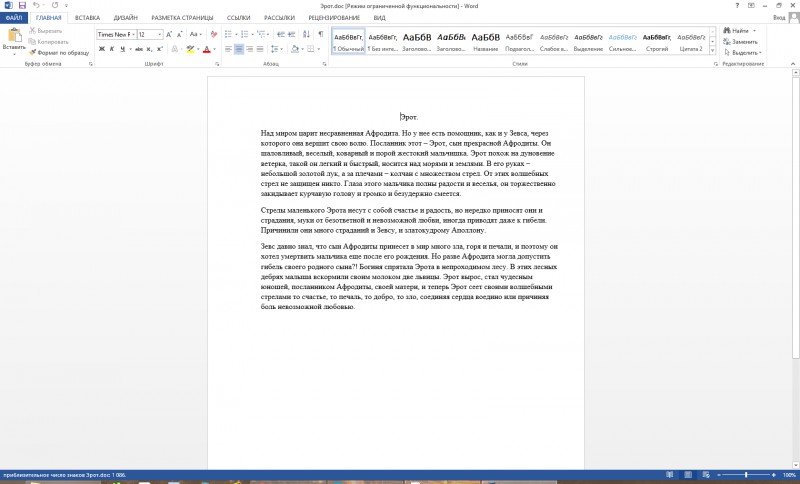Clear all formatting with the eraser icon

point(213,35)
